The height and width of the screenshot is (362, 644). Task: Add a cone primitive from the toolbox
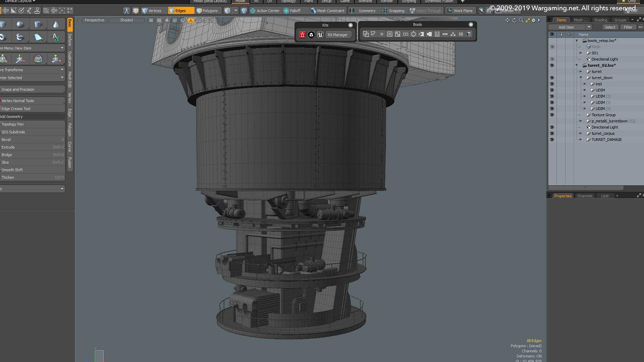click(x=55, y=25)
